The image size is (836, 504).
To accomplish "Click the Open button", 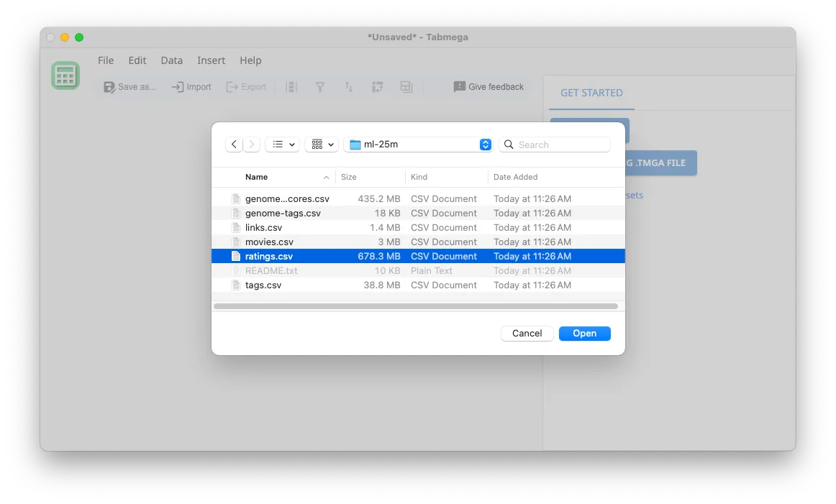I will pos(584,333).
